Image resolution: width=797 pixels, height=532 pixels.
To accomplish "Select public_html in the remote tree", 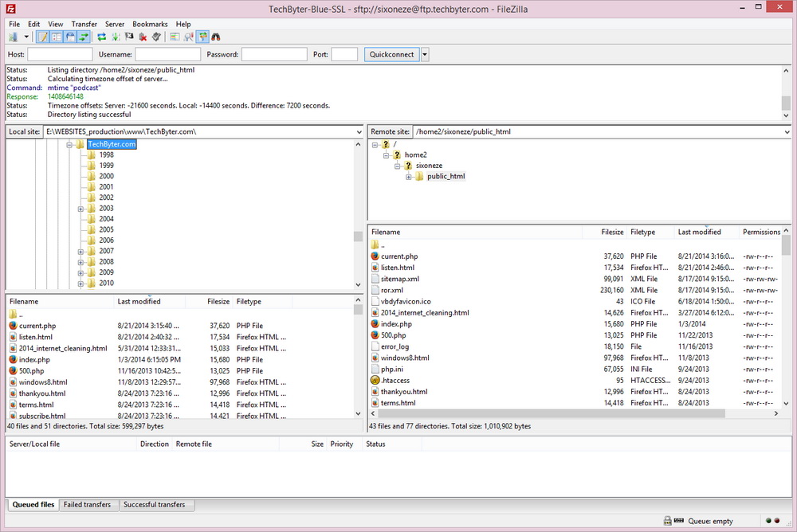I will [446, 176].
